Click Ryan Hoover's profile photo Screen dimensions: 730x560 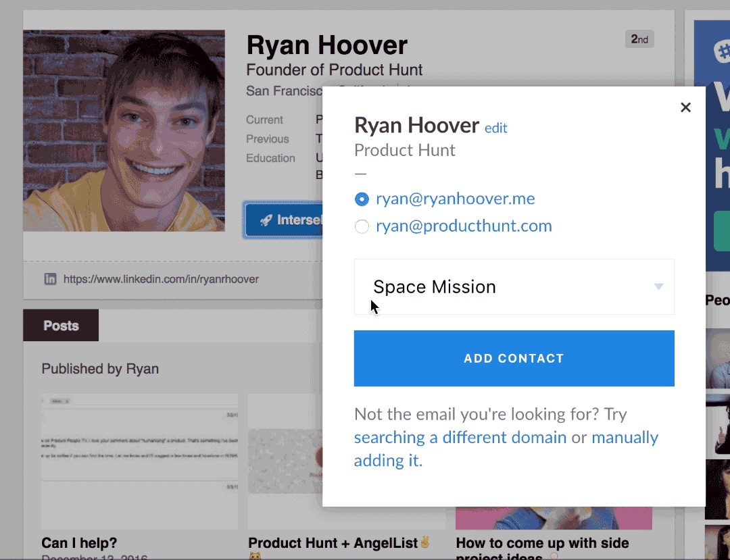coord(124,130)
